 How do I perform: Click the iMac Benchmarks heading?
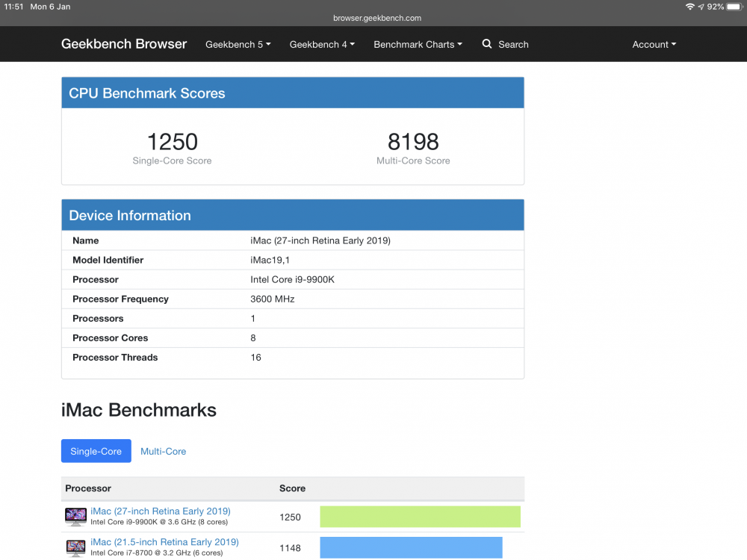[x=139, y=410]
